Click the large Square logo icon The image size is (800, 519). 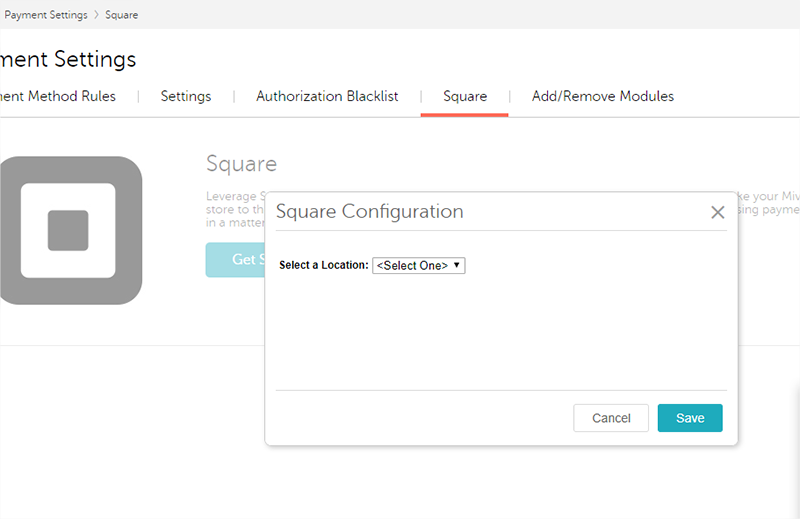click(x=71, y=230)
